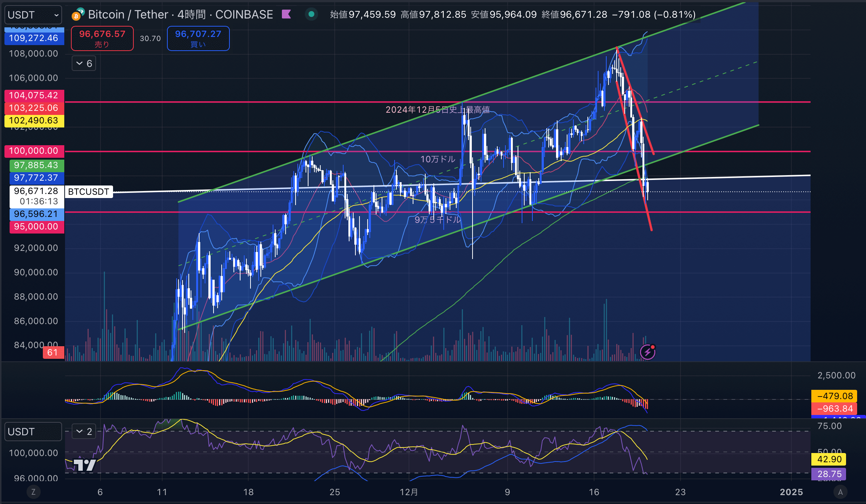Open the lower pane USDT currency selector
Image resolution: width=866 pixels, height=504 pixels.
[33, 432]
